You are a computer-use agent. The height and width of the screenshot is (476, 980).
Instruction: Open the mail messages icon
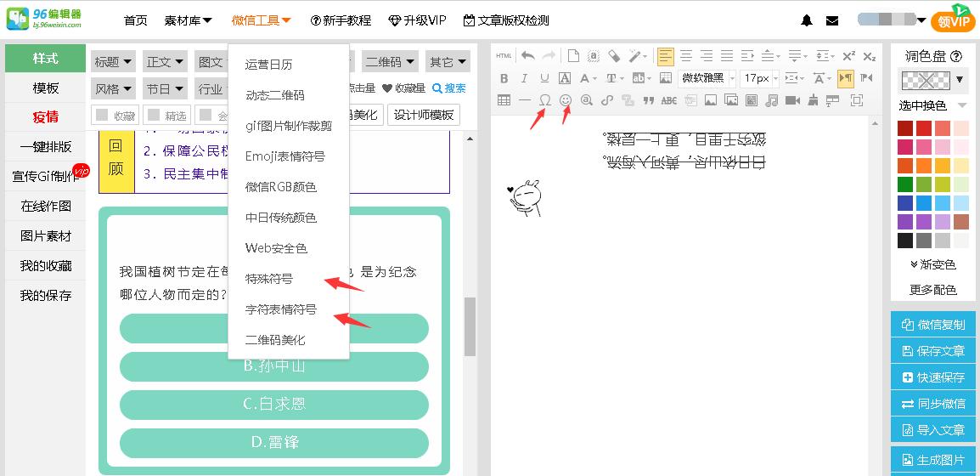(x=832, y=20)
